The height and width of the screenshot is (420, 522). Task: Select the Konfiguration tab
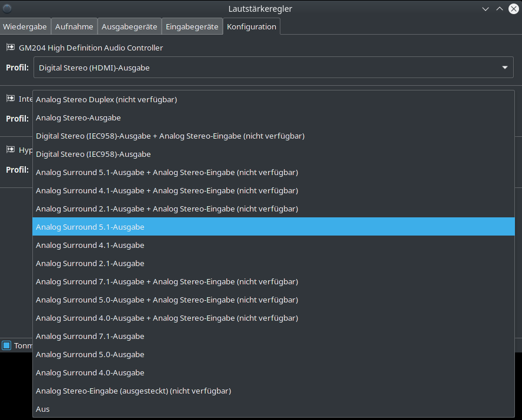click(252, 26)
